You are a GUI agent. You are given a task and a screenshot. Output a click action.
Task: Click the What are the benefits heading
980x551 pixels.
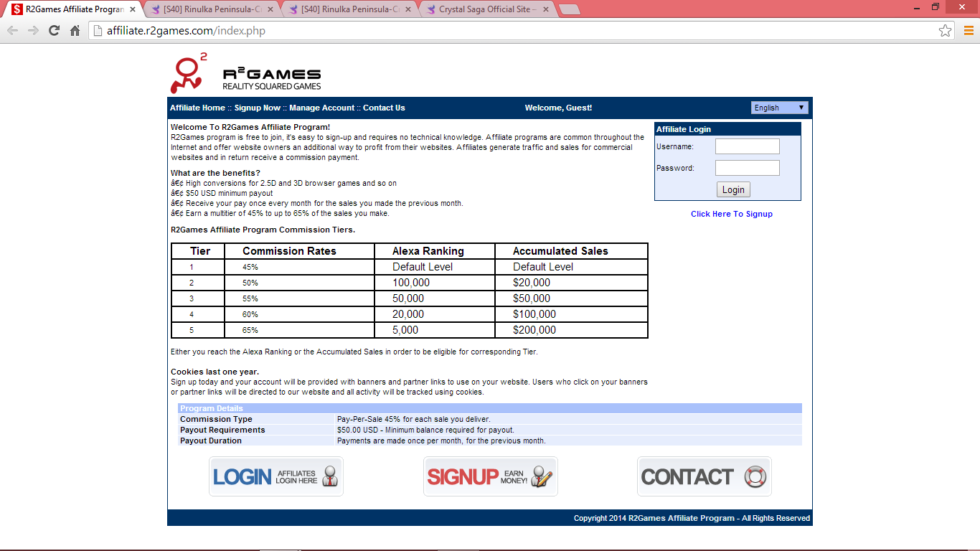[215, 173]
